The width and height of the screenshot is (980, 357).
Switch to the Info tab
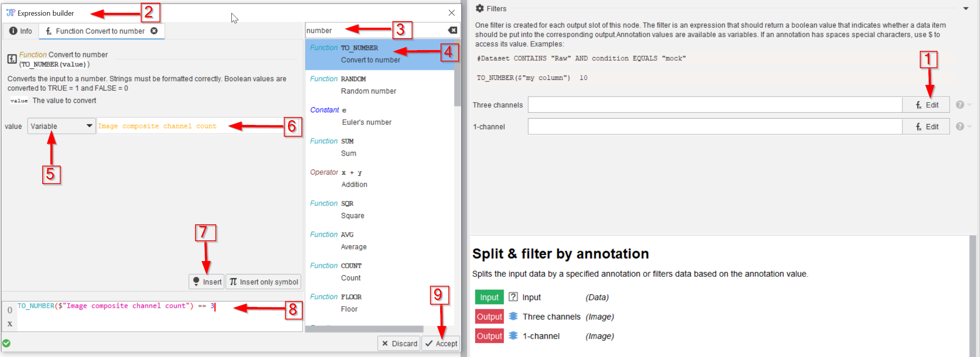[21, 31]
